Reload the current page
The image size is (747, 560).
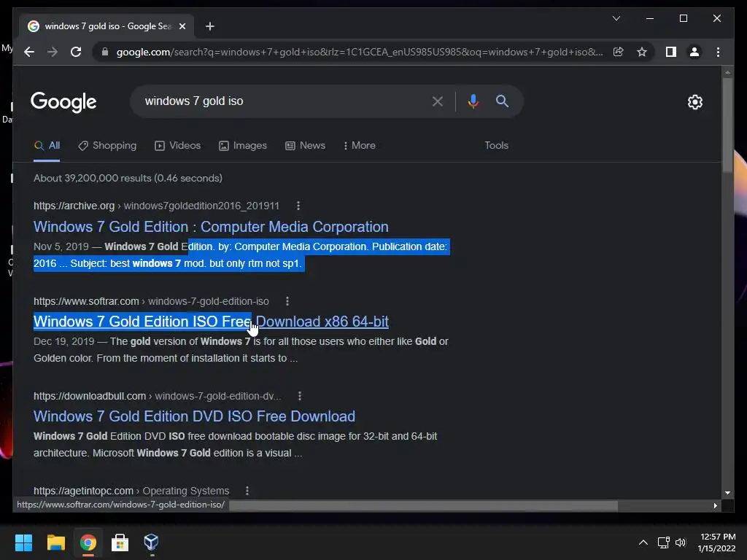point(76,52)
